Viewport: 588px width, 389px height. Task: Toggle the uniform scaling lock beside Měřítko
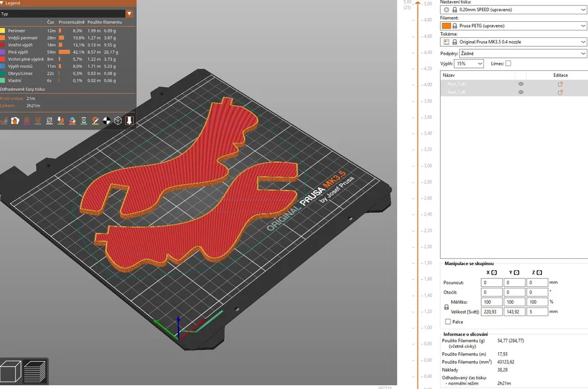(447, 307)
